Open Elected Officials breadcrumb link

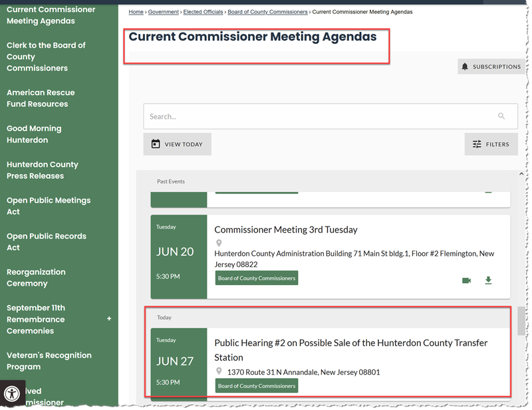tap(203, 12)
